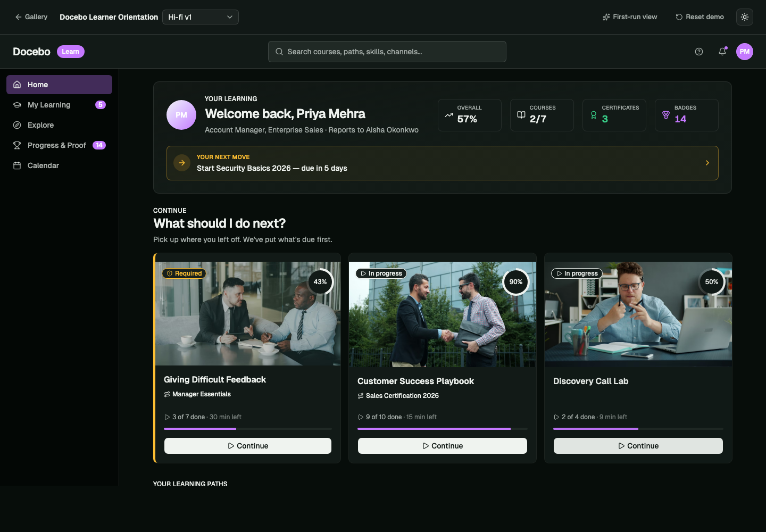766x532 pixels.
Task: Click the In progress badge on Discovery Call Lab
Action: (577, 273)
